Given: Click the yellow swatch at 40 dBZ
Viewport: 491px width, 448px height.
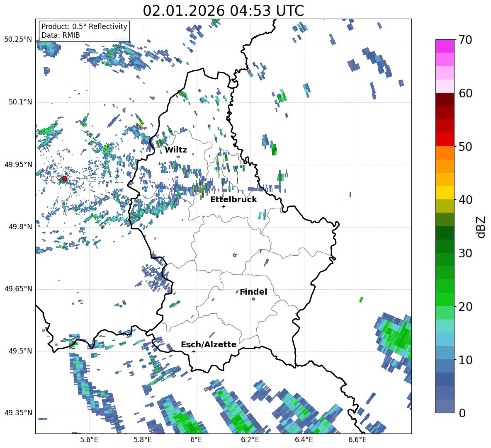Looking at the screenshot, I should point(445,193).
